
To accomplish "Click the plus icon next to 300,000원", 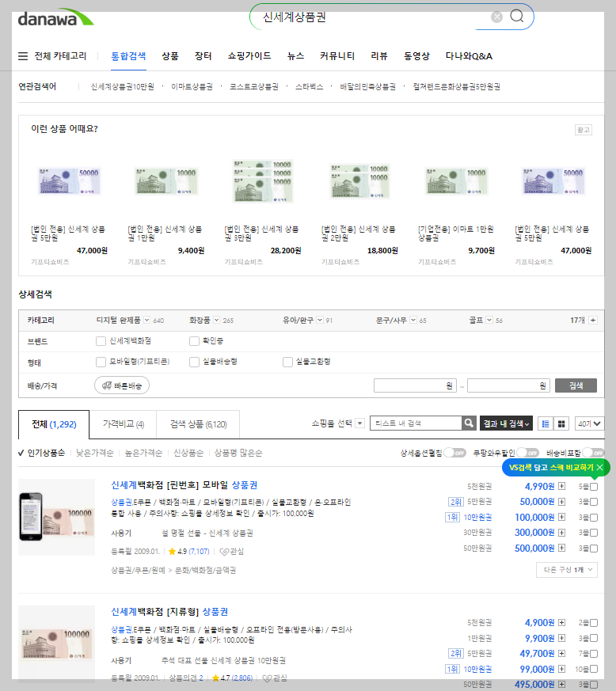I will tap(562, 533).
